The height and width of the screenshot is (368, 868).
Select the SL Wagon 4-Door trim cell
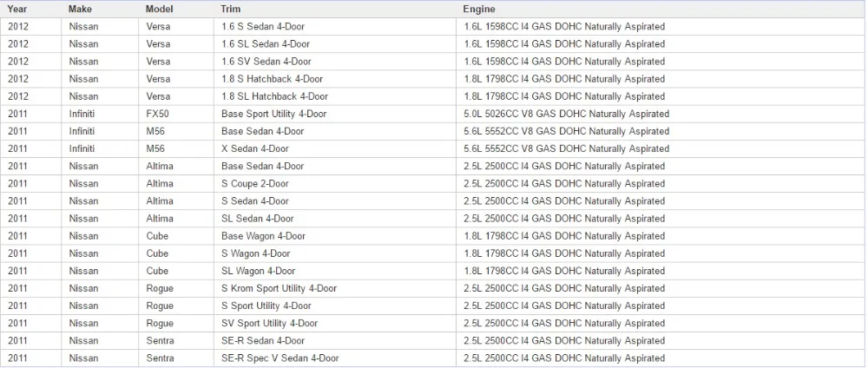coord(335,271)
